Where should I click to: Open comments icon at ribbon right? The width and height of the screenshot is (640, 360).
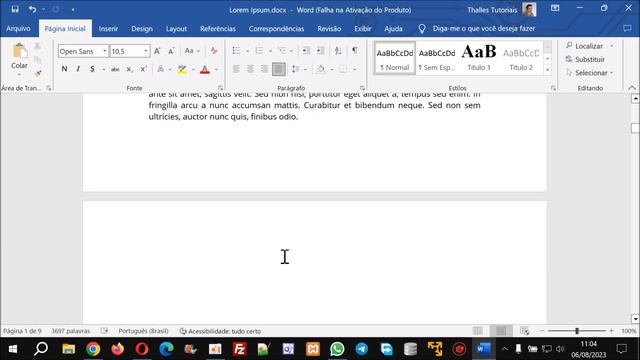627,29
